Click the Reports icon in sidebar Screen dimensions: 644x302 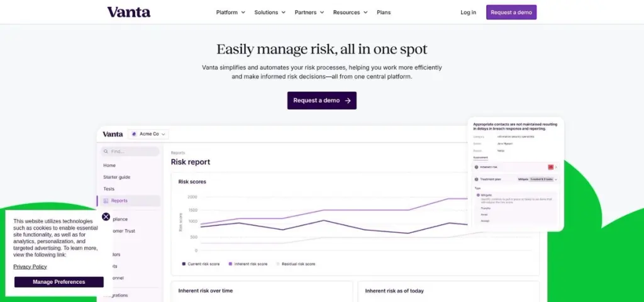click(x=106, y=201)
